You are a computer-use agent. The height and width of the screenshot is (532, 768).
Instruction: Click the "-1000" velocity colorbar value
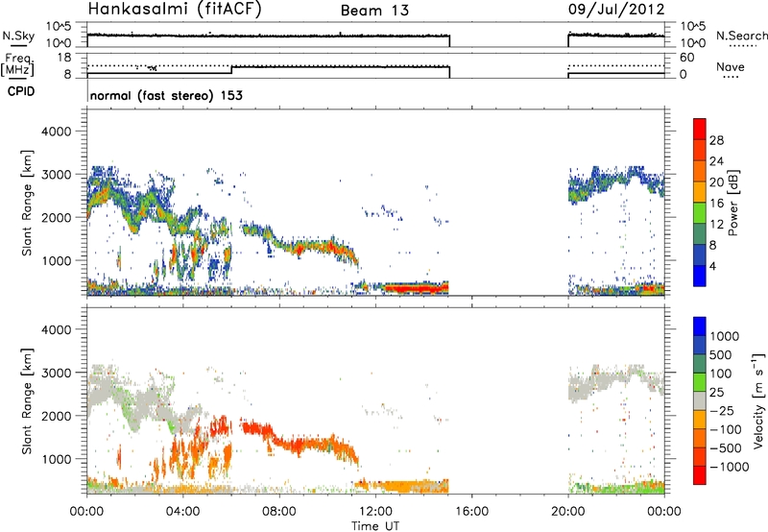pos(729,467)
